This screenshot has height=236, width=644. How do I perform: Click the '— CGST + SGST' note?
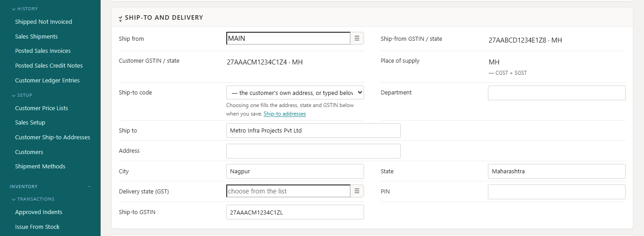point(508,73)
